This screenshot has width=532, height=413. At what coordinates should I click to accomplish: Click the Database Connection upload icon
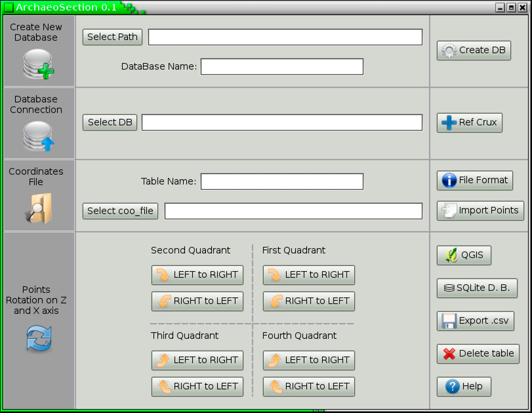[38, 136]
